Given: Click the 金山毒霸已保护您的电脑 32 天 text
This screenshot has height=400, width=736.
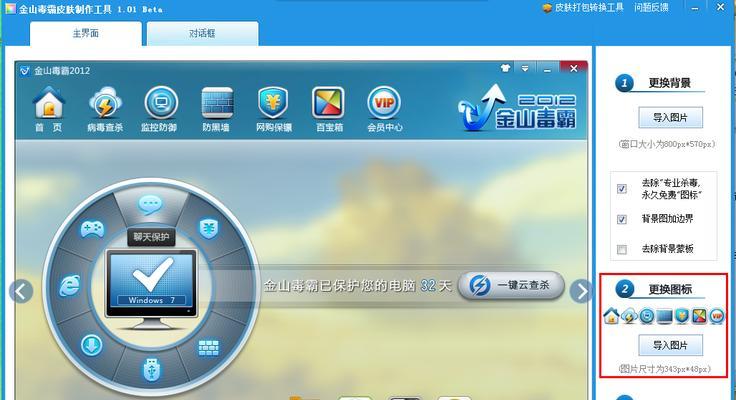Looking at the screenshot, I should pyautogui.click(x=358, y=285).
